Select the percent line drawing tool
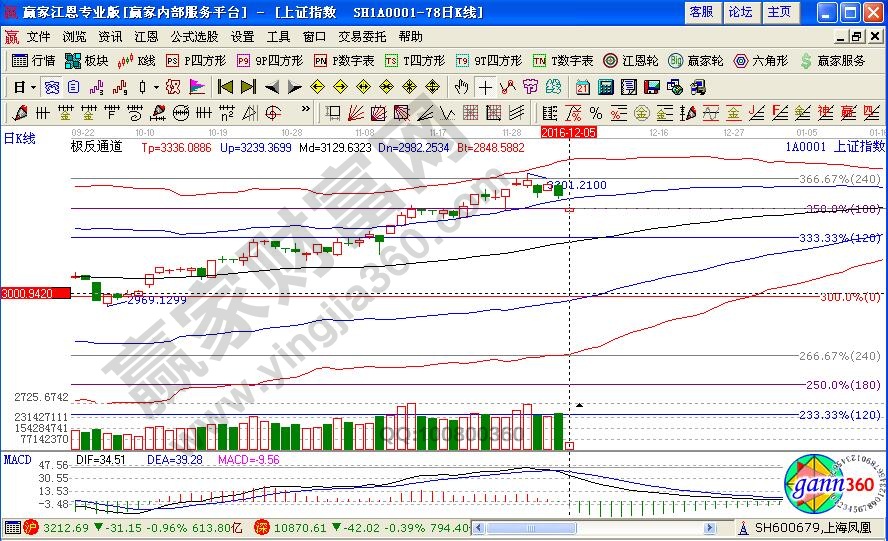This screenshot has width=888, height=541. [595, 112]
